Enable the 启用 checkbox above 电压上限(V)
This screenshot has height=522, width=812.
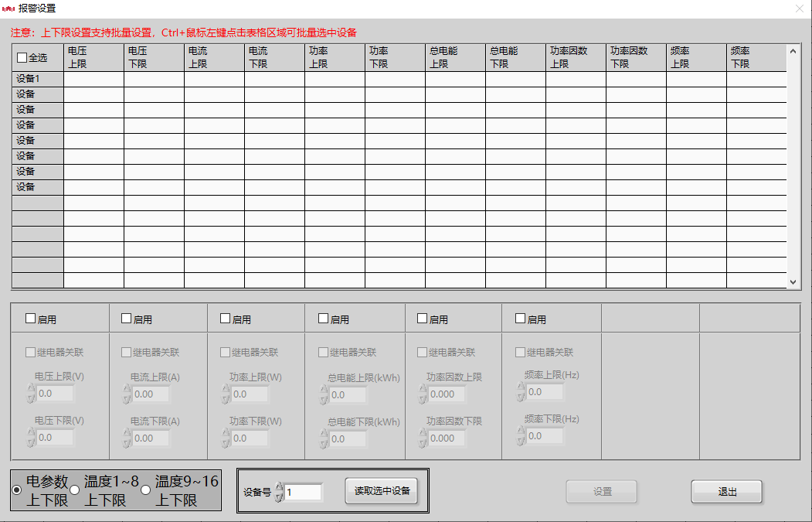point(31,319)
